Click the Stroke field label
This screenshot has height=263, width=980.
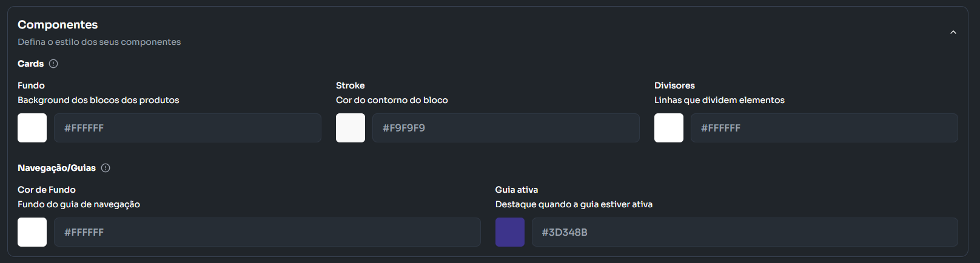pyautogui.click(x=351, y=85)
